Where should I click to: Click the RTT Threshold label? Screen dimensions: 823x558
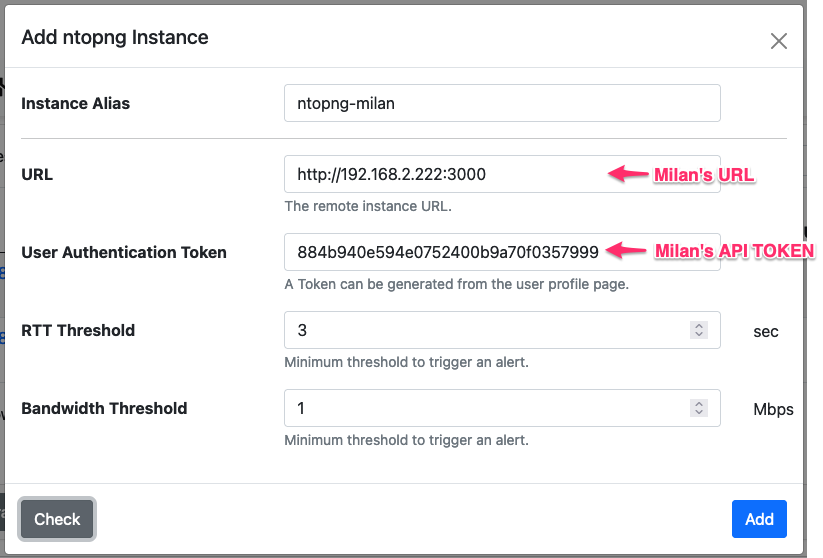click(78, 330)
